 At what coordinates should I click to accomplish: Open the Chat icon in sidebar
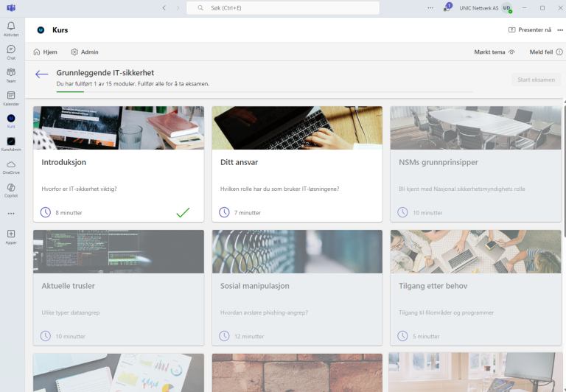click(11, 52)
